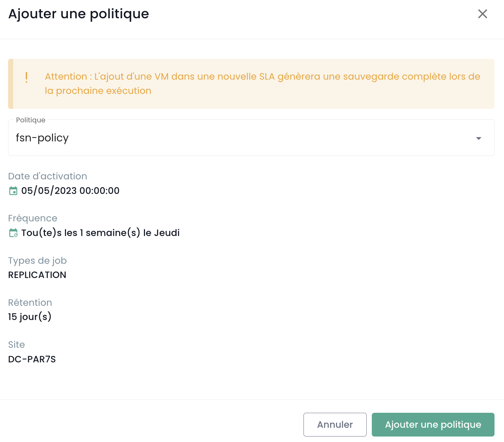This screenshot has width=504, height=442.
Task: Click the DC-PAR7S site value
Action: 32,359
